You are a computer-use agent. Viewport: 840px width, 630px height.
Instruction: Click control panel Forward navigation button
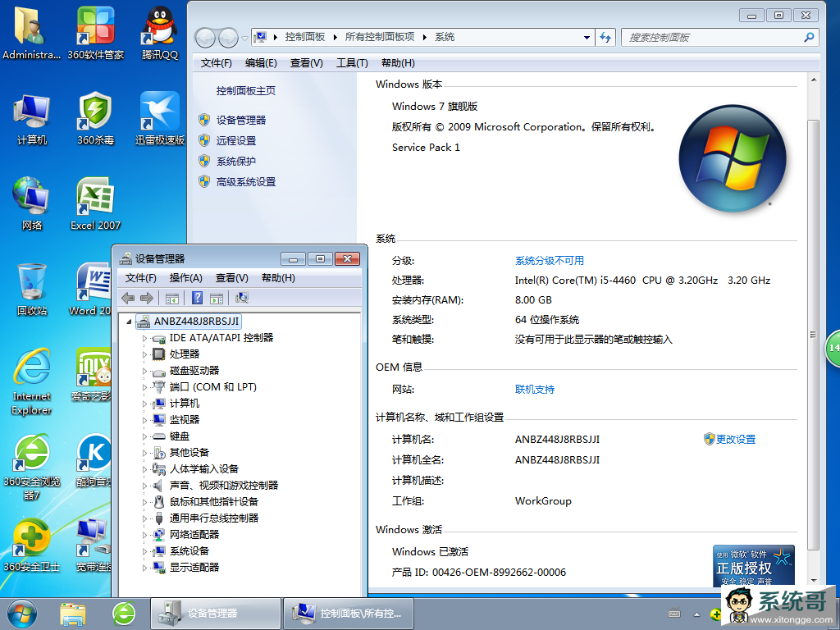[228, 38]
